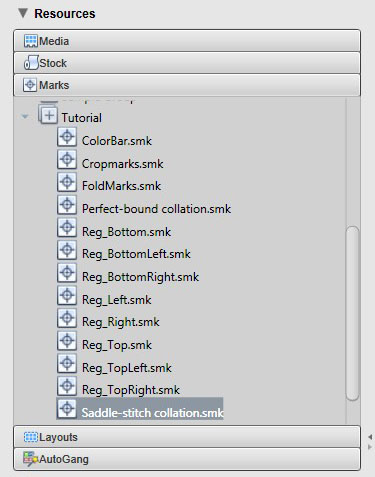
Task: Select Reg_BottomRight.smk entry
Action: click(x=140, y=277)
